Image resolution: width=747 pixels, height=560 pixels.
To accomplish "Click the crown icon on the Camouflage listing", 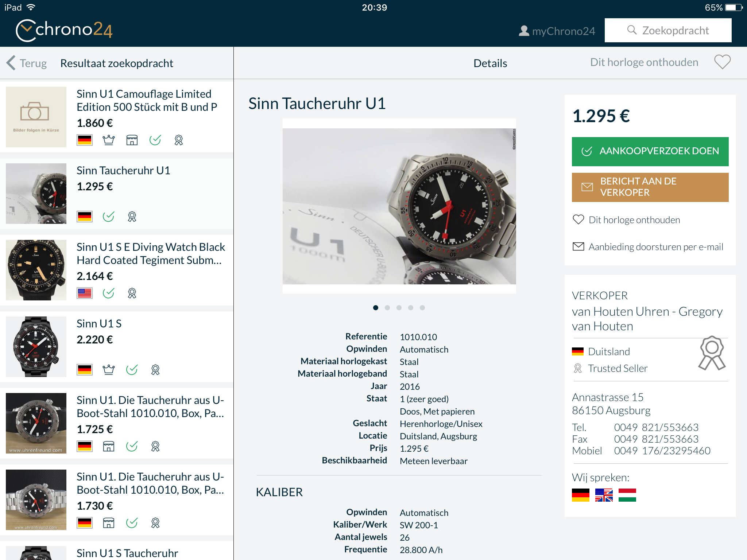I will [108, 140].
